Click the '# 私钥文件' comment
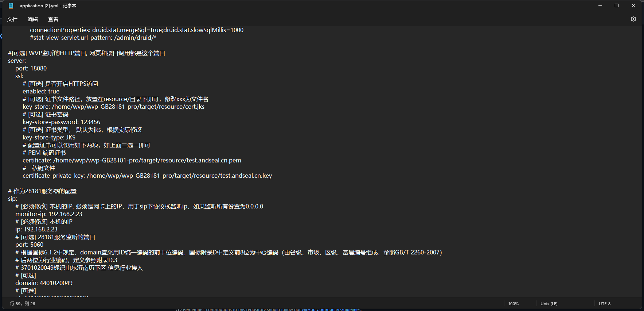 pos(39,168)
